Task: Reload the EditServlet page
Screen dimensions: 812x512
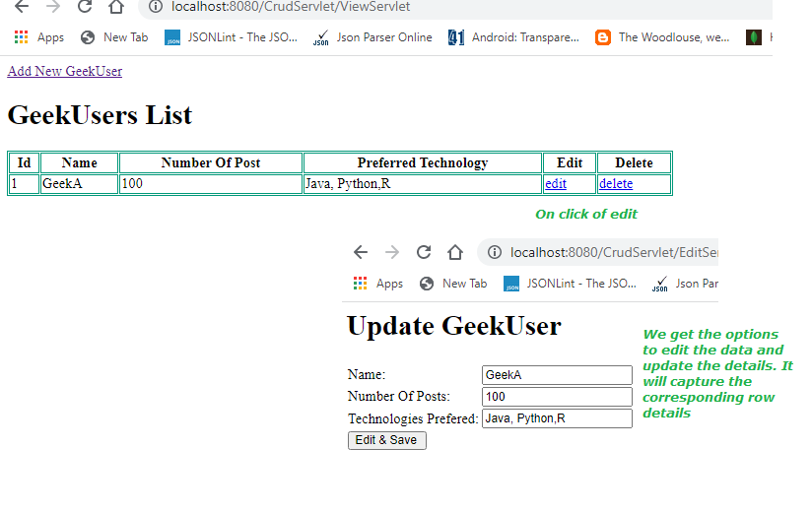Action: [424, 252]
